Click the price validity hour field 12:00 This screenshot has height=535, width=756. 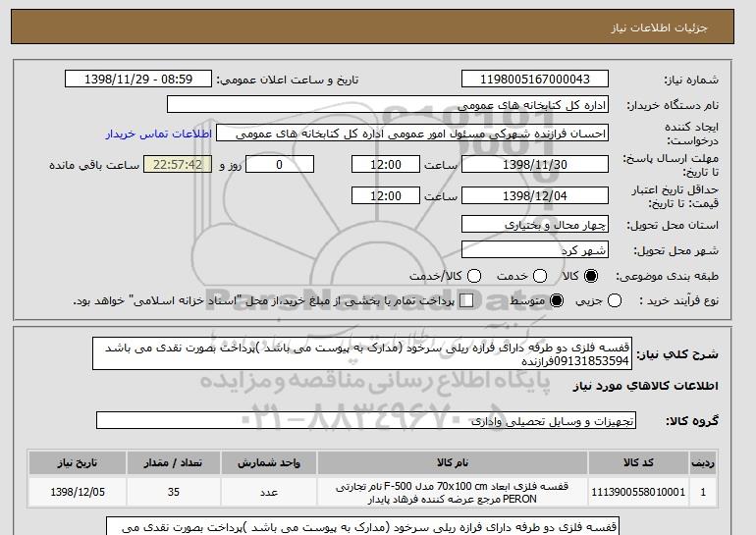pyautogui.click(x=386, y=195)
